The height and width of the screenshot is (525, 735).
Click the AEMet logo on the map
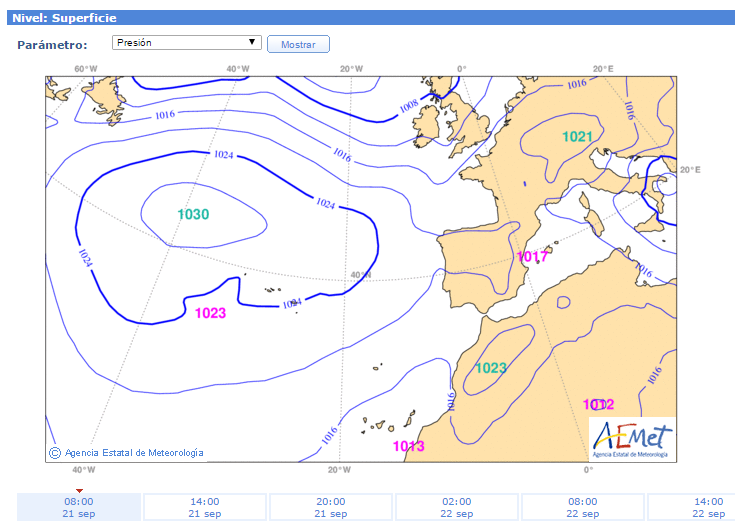[x=632, y=439]
